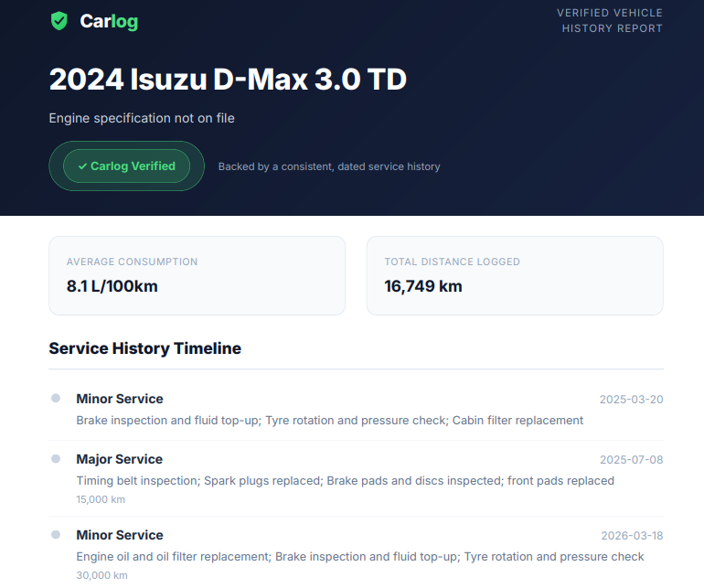Image resolution: width=704 pixels, height=588 pixels.
Task: Click the Major Service title
Action: pyautogui.click(x=120, y=459)
